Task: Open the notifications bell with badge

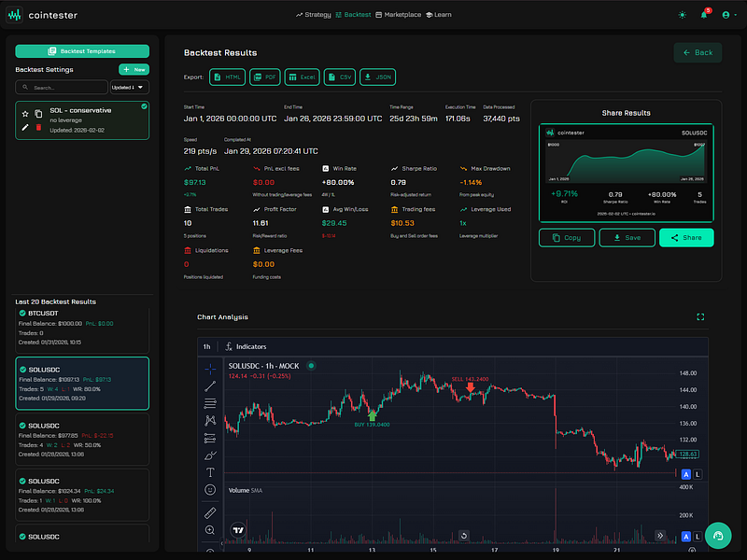Action: pyautogui.click(x=705, y=14)
